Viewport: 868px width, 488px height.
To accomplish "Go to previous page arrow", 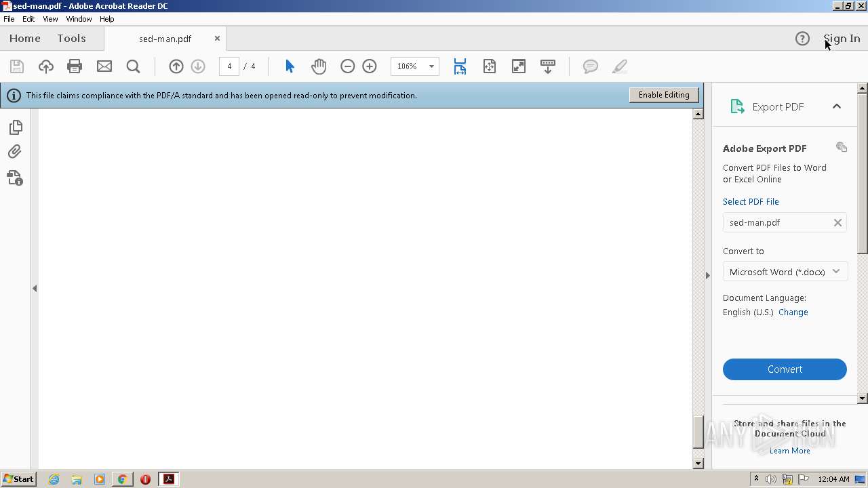I will [x=176, y=66].
